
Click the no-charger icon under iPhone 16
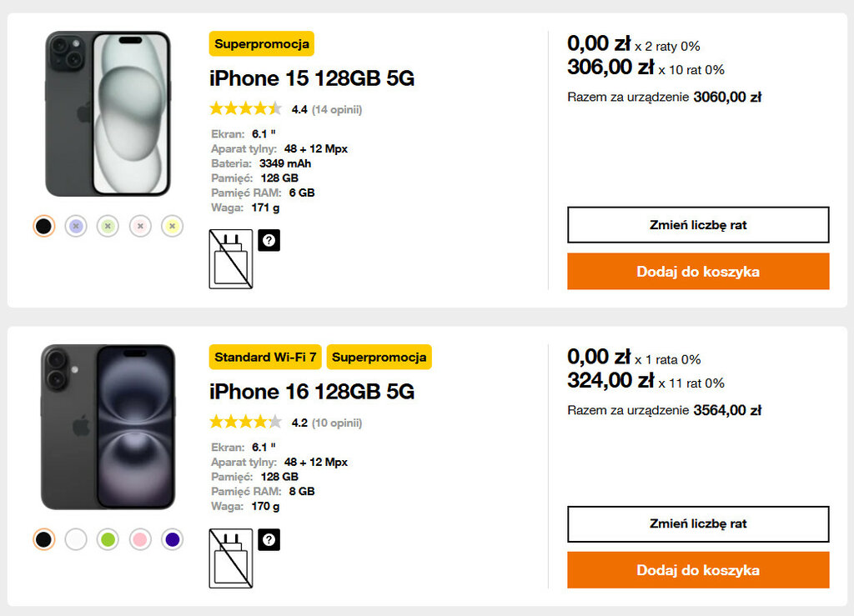pyautogui.click(x=230, y=558)
